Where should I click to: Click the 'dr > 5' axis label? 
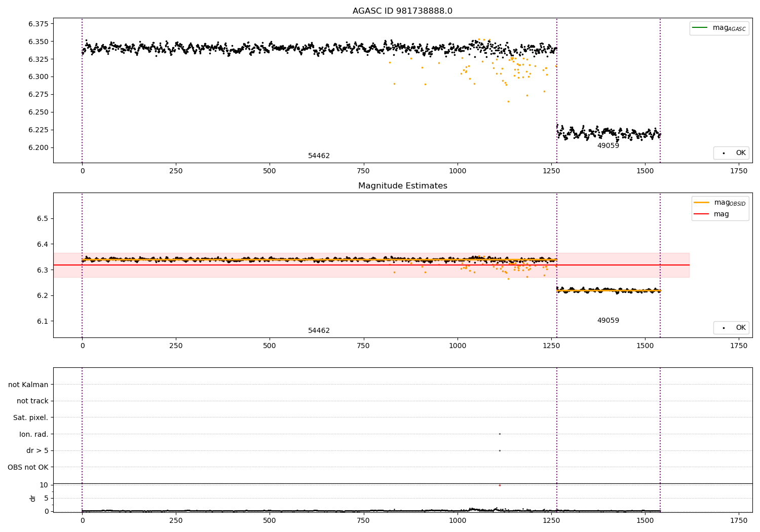pyautogui.click(x=37, y=450)
